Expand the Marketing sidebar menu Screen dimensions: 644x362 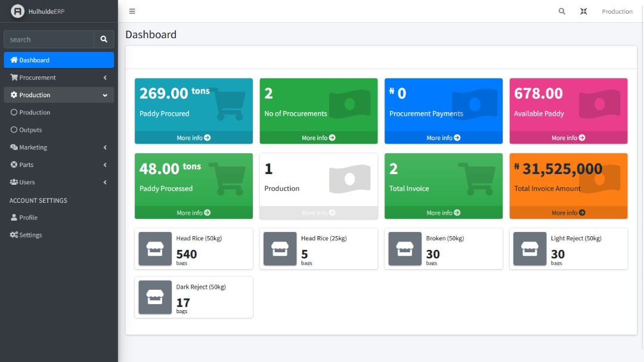[58, 147]
